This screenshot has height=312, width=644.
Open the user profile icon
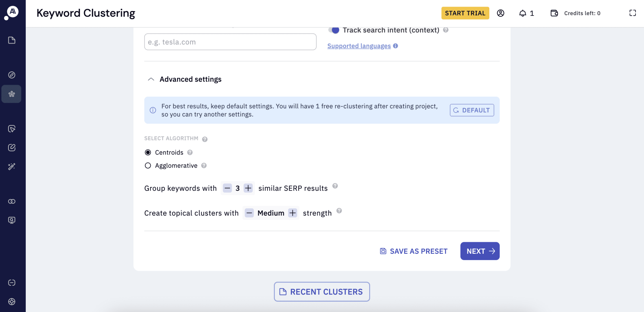(x=500, y=13)
